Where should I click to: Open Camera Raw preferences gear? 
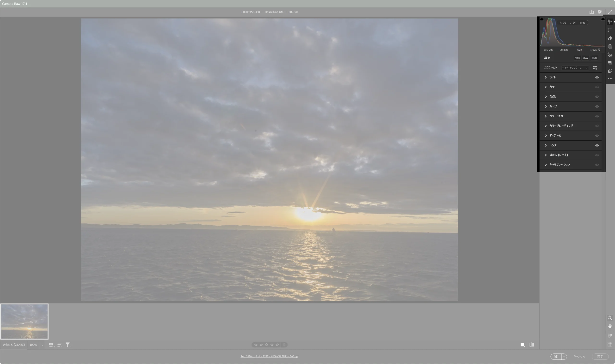[600, 12]
